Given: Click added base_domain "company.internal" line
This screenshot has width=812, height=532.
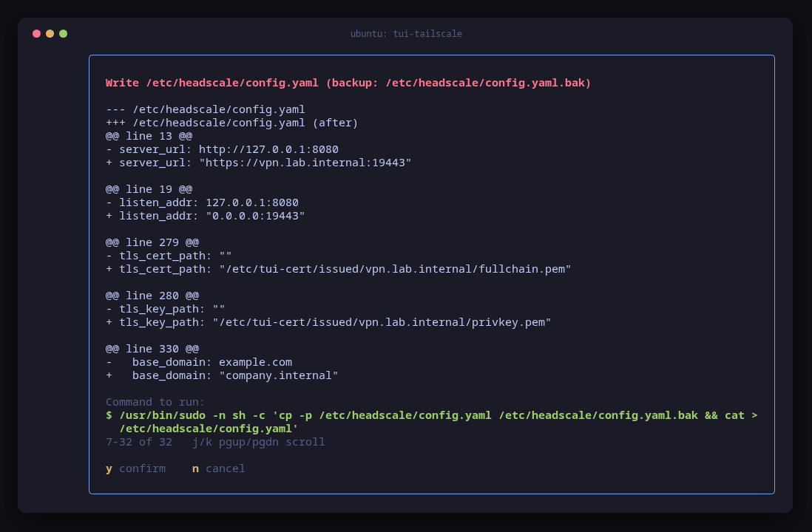Looking at the screenshot, I should pos(222,375).
